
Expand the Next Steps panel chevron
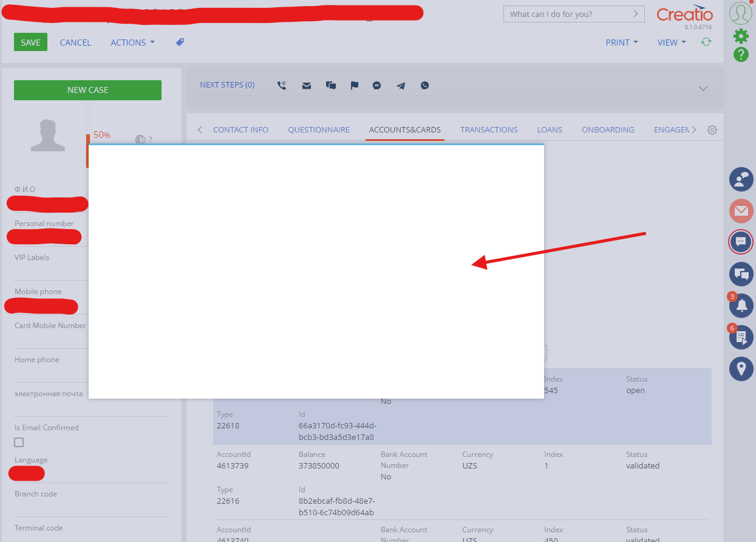click(x=703, y=89)
